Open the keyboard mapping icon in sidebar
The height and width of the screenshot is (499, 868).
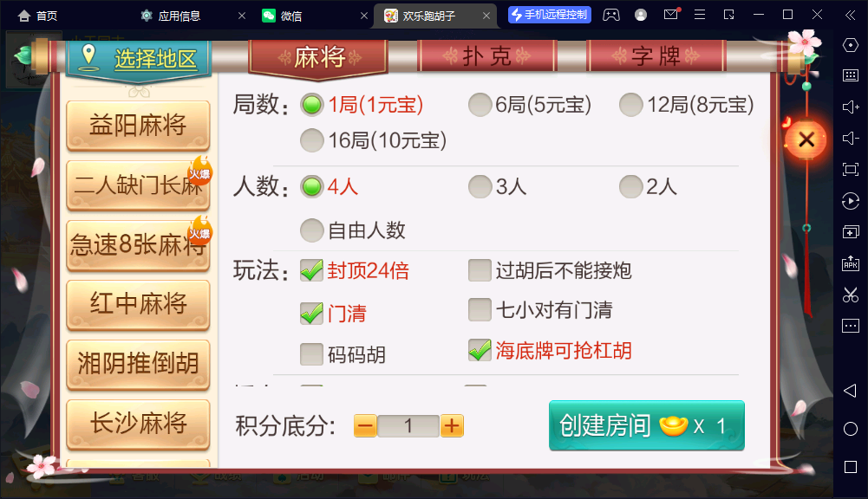(851, 75)
